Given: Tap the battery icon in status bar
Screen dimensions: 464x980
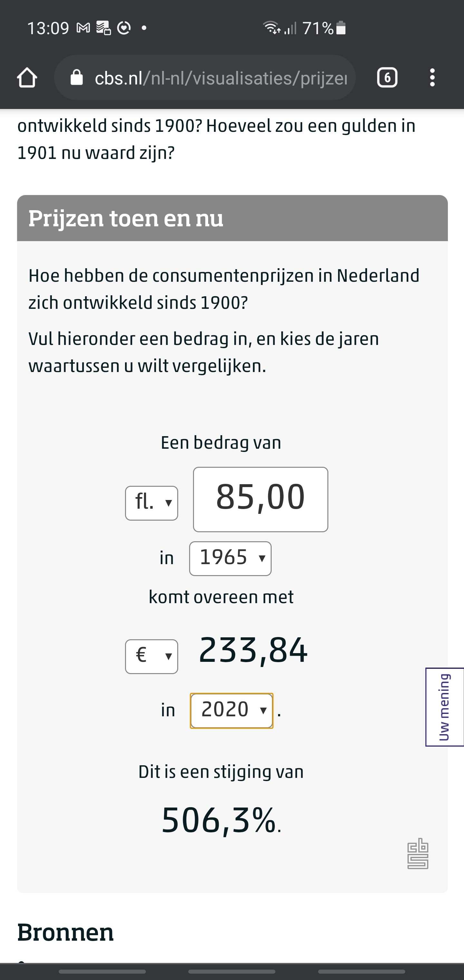Looking at the screenshot, I should tap(341, 28).
